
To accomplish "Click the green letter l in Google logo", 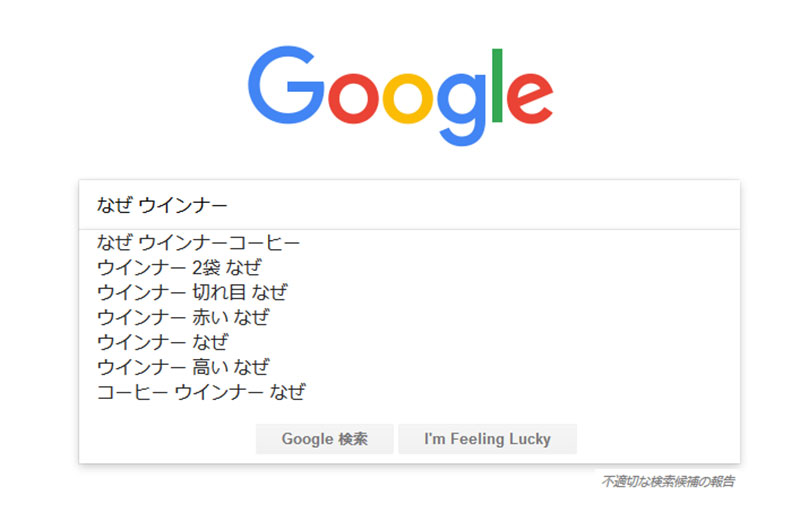I will pos(497,86).
